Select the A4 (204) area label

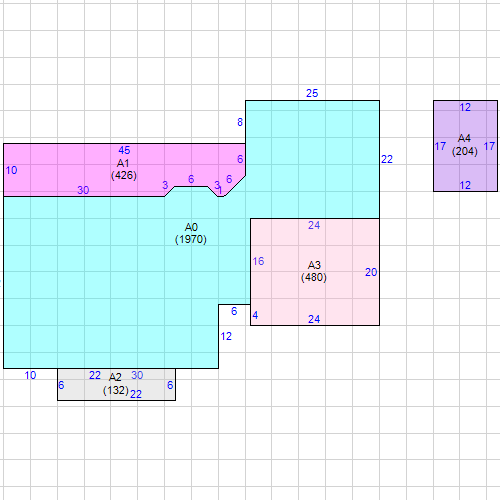(465, 145)
